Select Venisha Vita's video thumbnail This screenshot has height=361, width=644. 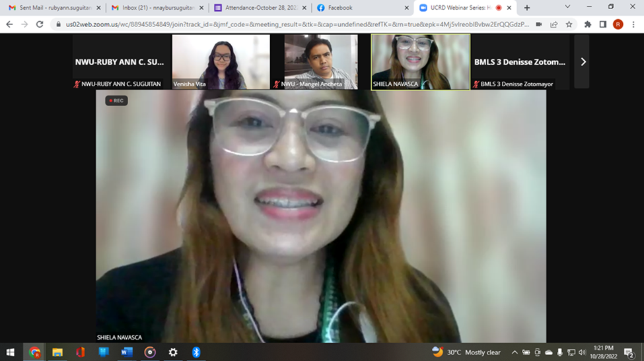point(221,61)
